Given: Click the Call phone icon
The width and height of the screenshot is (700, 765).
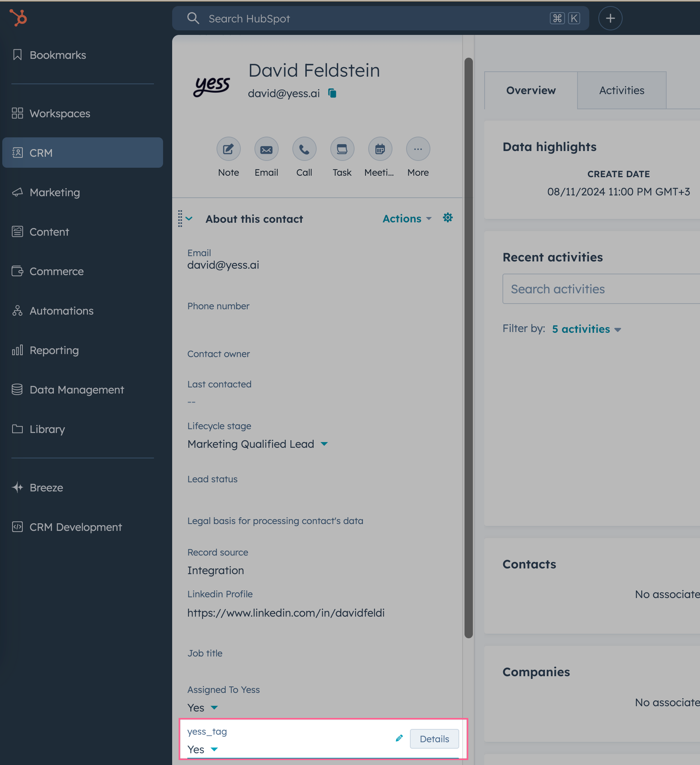Looking at the screenshot, I should [x=304, y=149].
